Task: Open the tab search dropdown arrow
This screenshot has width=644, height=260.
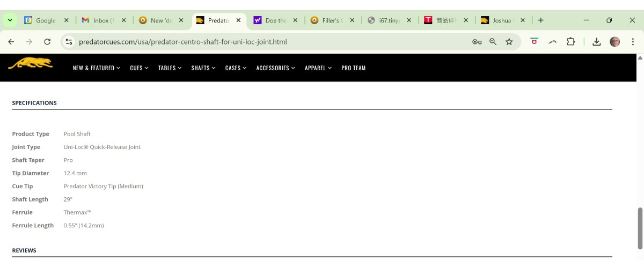Action: pyautogui.click(x=10, y=20)
